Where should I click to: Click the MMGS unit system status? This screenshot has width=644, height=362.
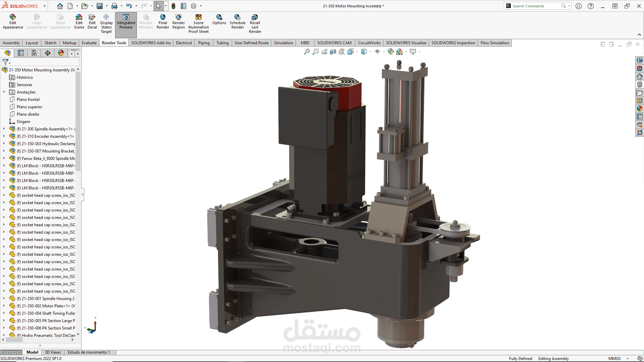click(614, 359)
